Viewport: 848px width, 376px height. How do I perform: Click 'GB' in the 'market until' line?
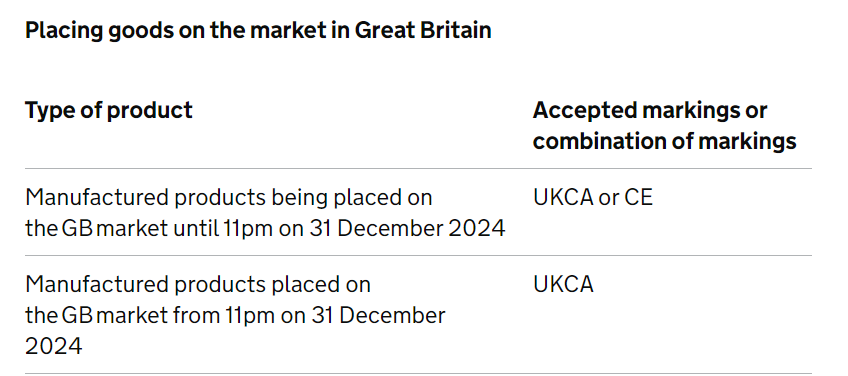(77, 228)
